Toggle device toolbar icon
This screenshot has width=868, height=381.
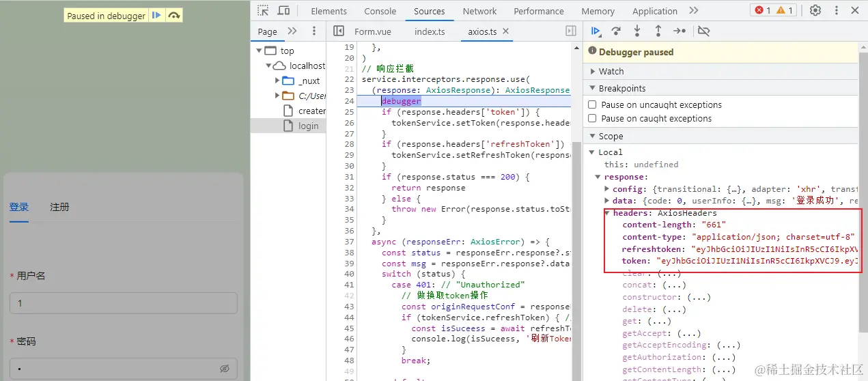pos(283,11)
